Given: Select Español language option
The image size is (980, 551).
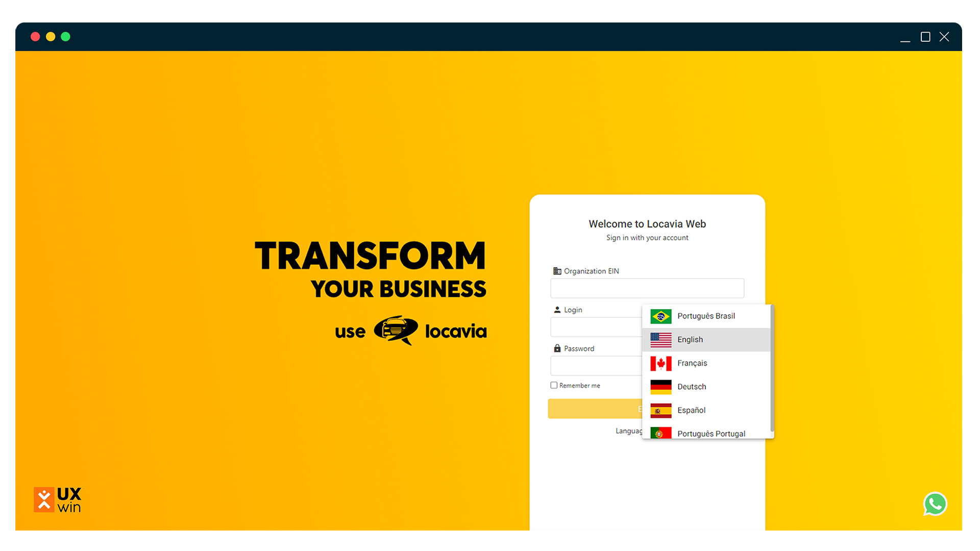Looking at the screenshot, I should click(x=706, y=410).
